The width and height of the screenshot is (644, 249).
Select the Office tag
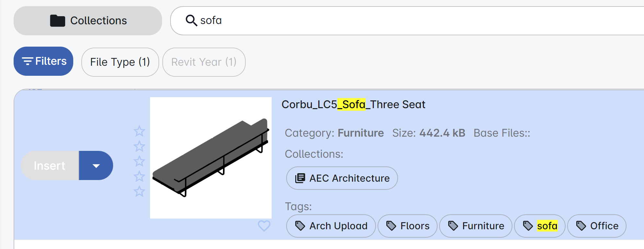(x=597, y=226)
